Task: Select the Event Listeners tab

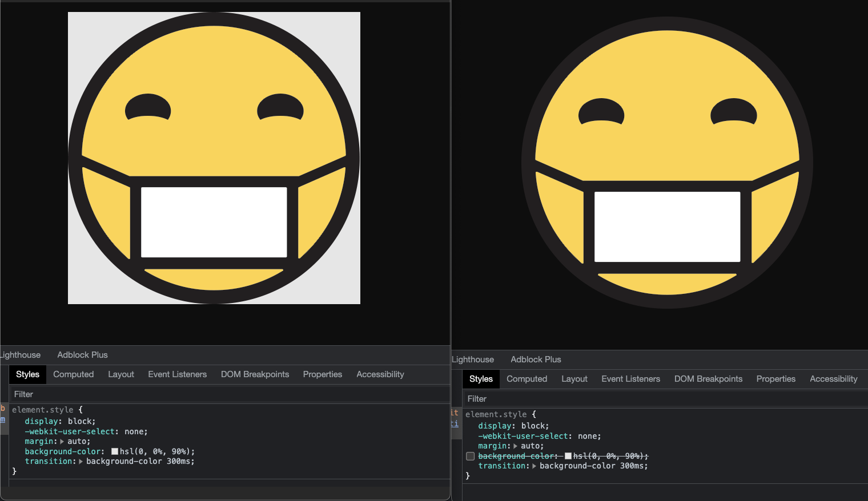Action: click(177, 374)
